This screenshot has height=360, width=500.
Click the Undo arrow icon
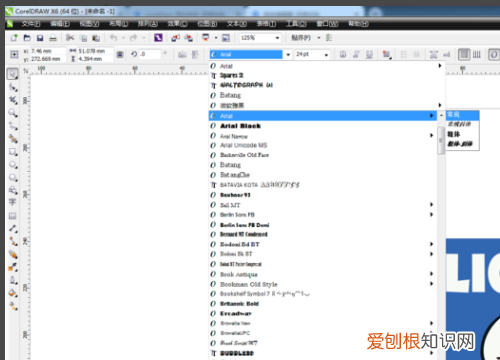(113, 38)
